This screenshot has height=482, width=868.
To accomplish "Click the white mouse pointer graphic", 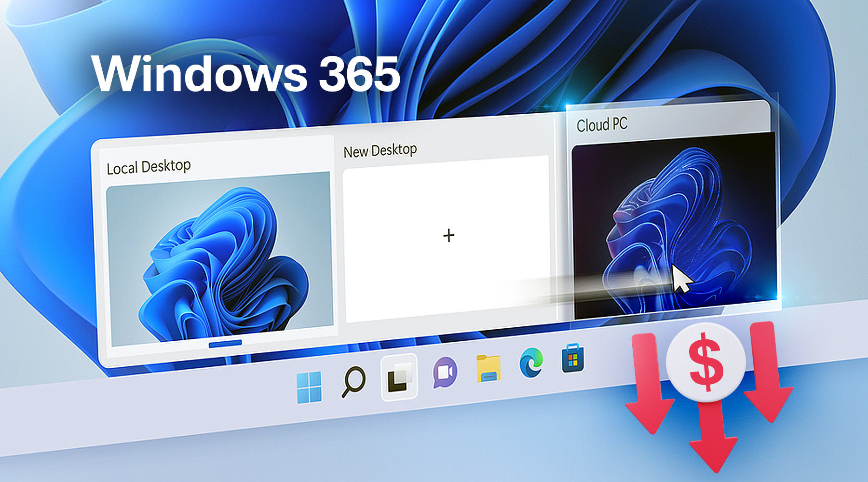I will 681,279.
